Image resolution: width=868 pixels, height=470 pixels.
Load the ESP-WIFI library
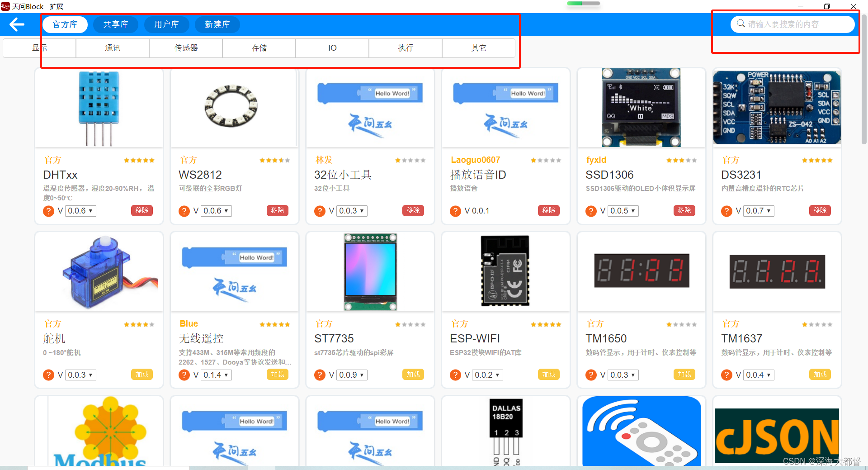pos(549,375)
